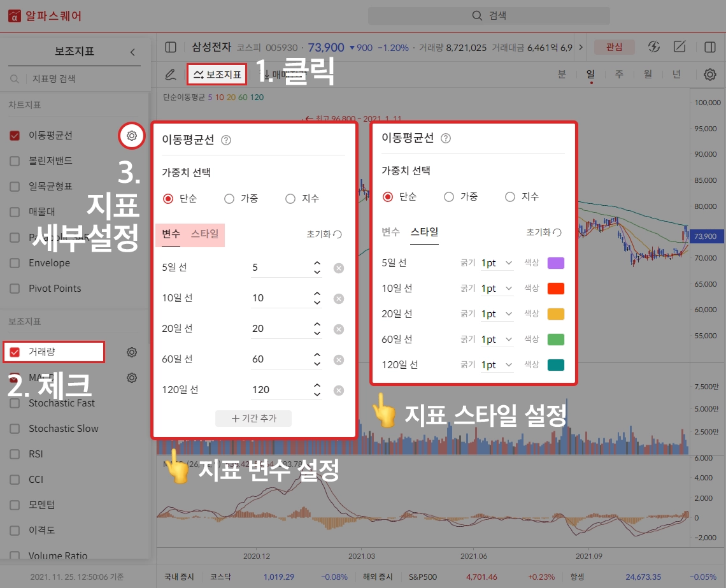Adjust the 10일 선 value stepper arrows

tap(317, 298)
